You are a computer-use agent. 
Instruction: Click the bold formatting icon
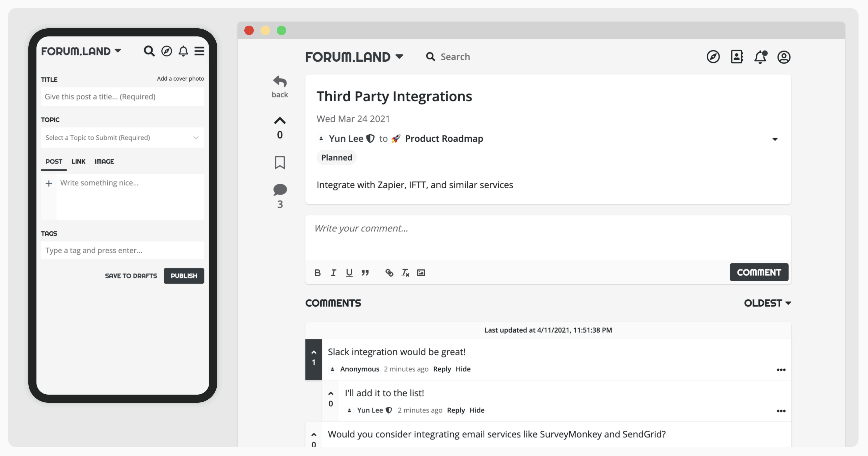click(317, 273)
